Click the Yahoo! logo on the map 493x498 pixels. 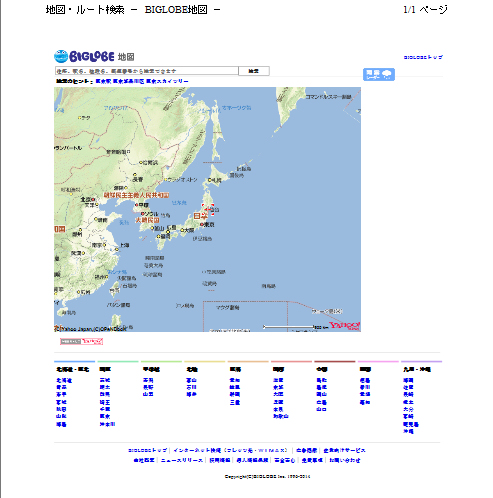[x=344, y=325]
